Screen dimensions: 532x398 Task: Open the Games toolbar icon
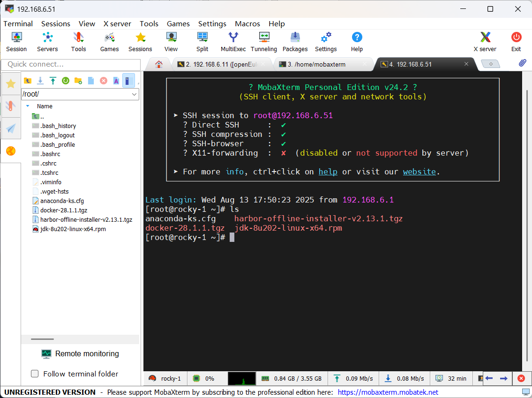(x=109, y=42)
